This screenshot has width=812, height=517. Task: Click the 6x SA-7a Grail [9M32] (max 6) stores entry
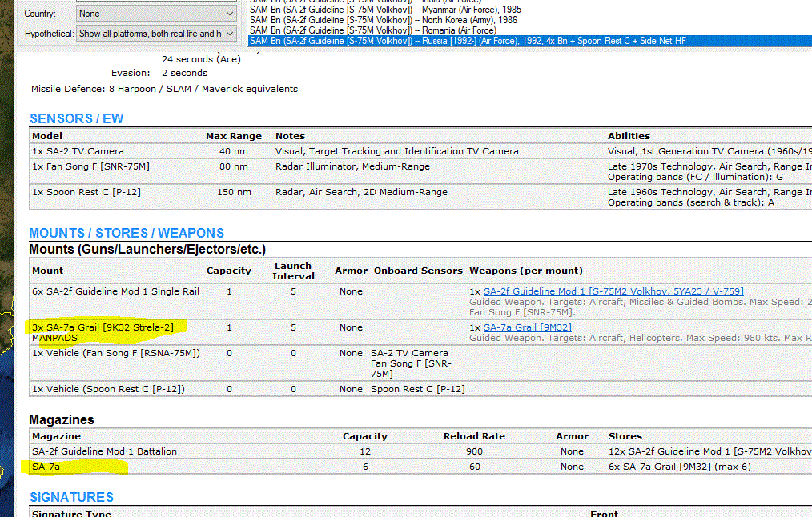point(679,467)
